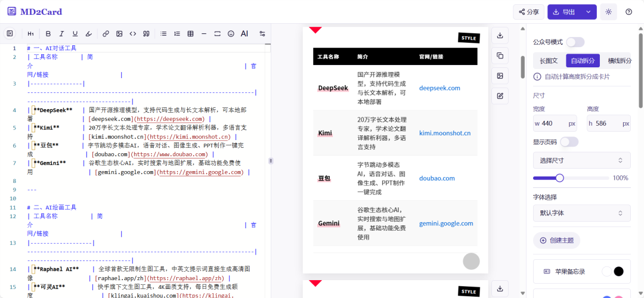Viewport: 644px width, 298px height.
Task: Insert a numbered list
Action: pos(177,33)
